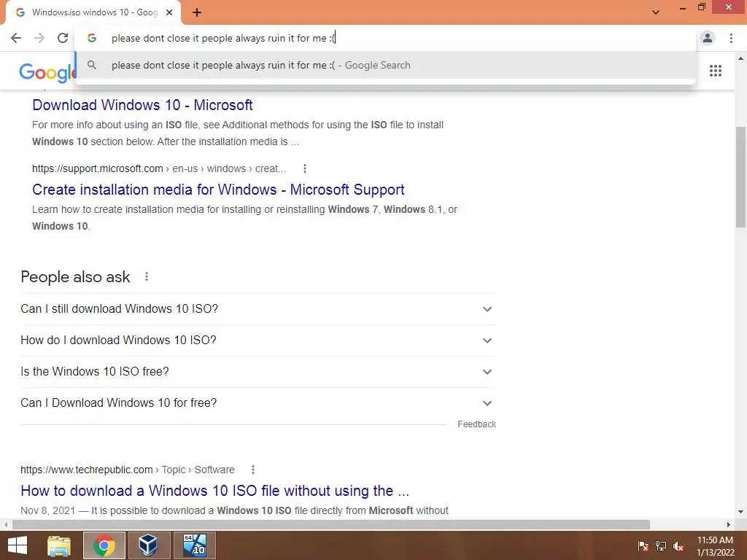Open the Google apps grid icon

pos(715,71)
